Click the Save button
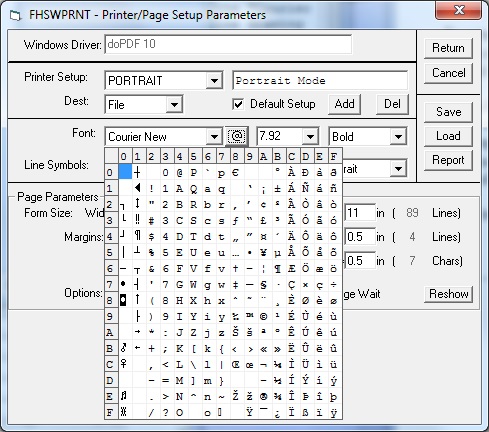 448,112
